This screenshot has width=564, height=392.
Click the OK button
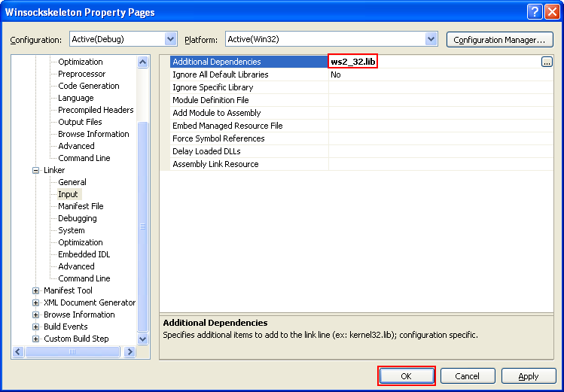(x=407, y=376)
